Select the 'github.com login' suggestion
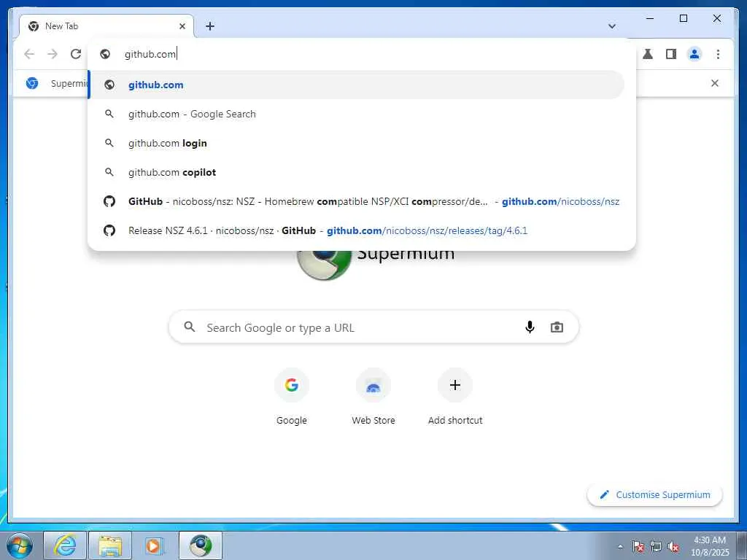The width and height of the screenshot is (747, 560). [x=357, y=144]
